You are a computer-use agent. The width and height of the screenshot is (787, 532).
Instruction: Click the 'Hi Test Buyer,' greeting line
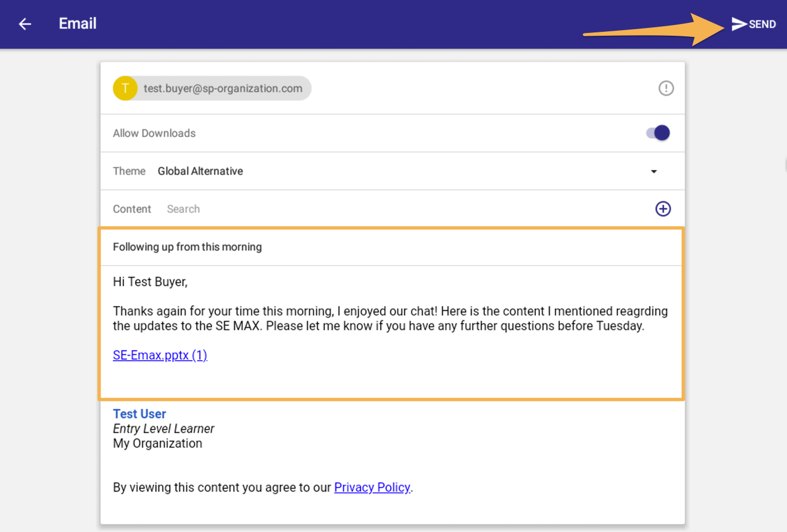click(x=150, y=282)
